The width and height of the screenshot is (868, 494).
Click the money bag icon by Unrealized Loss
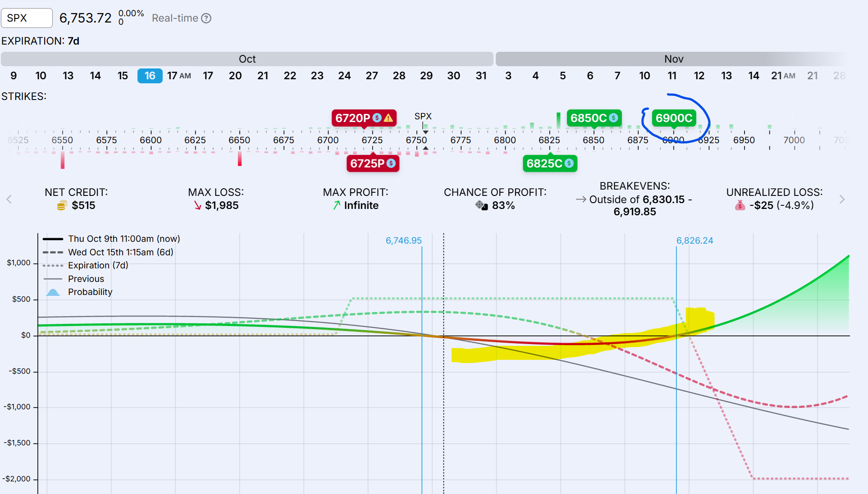tap(740, 206)
